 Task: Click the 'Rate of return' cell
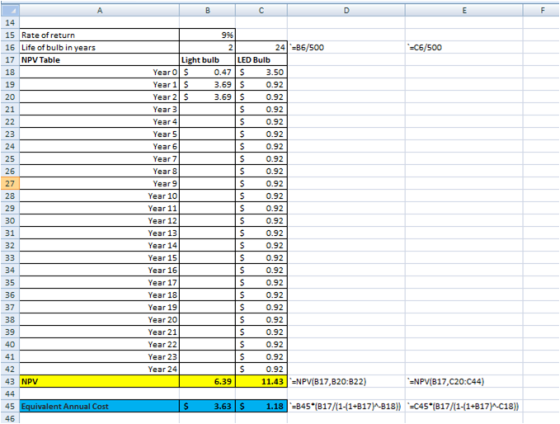[x=100, y=35]
